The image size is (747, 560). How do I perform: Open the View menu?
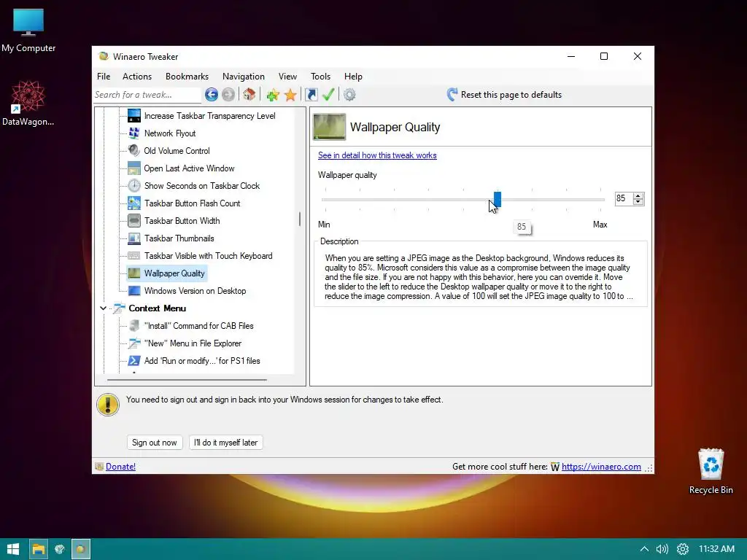pyautogui.click(x=287, y=76)
